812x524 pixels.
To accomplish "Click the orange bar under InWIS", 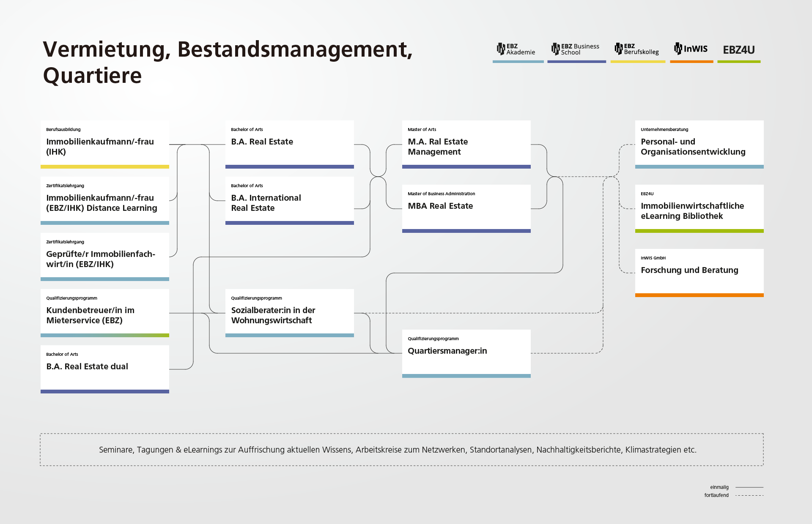I will pos(691,62).
